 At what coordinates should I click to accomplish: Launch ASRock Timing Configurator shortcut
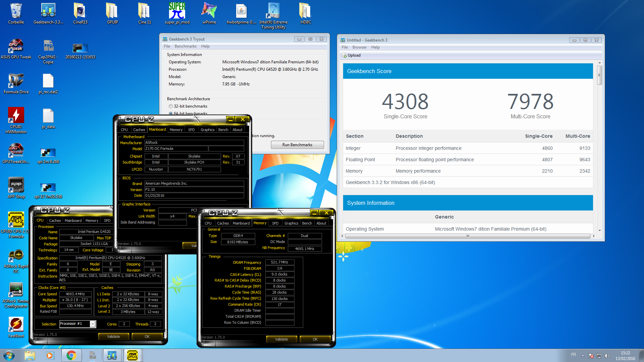[16, 296]
